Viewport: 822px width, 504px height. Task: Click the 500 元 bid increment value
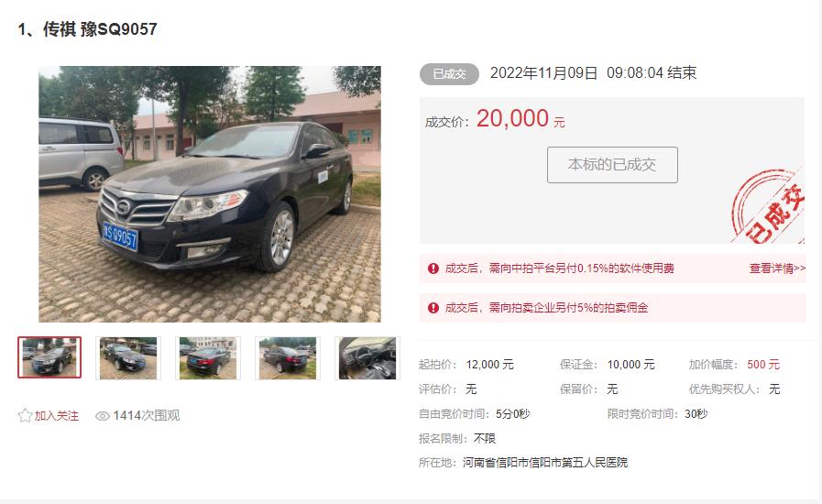[763, 365]
